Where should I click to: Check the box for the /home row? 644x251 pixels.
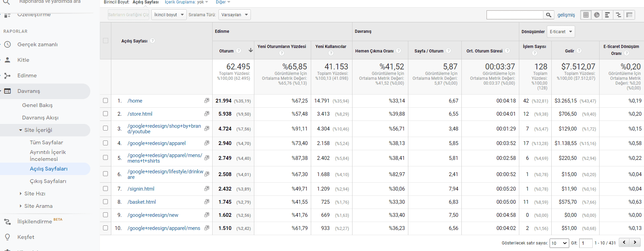point(105,100)
